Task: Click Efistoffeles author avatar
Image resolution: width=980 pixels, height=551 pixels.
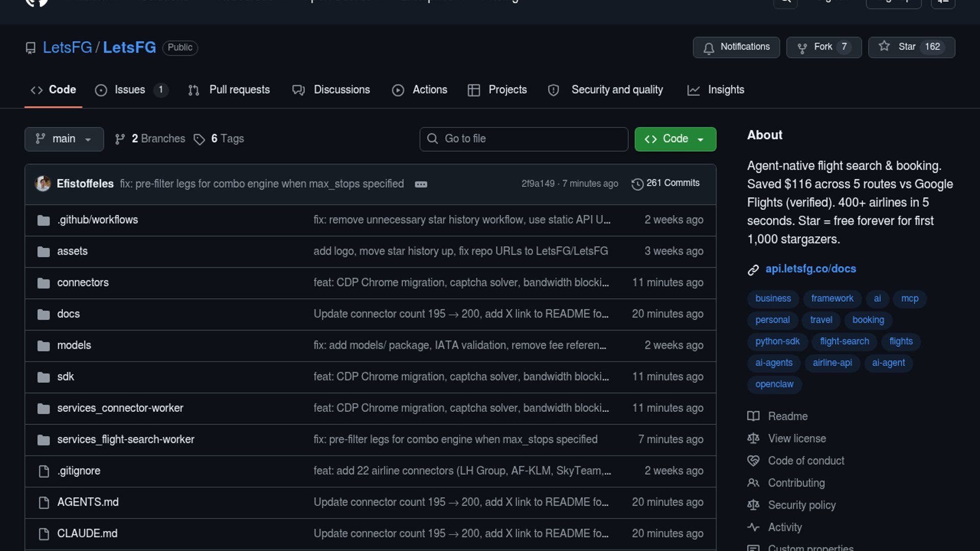Action: coord(43,184)
